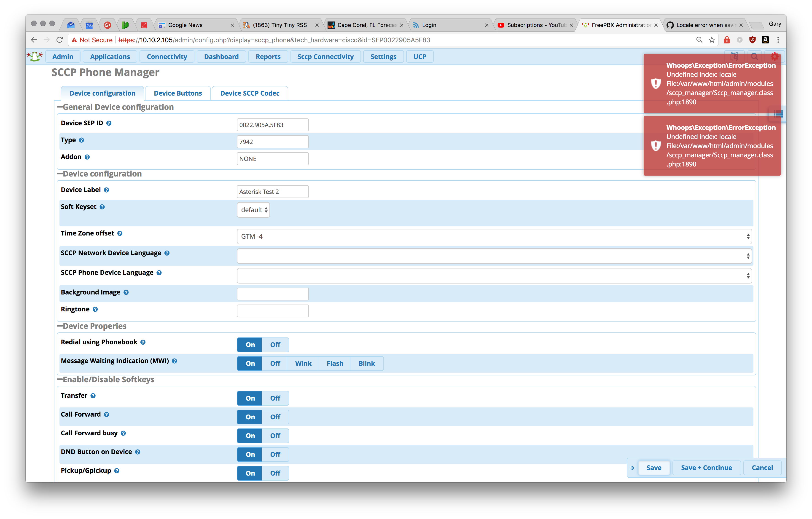Click the Device Label input field
Screen dimensions: 812x519
(x=272, y=192)
